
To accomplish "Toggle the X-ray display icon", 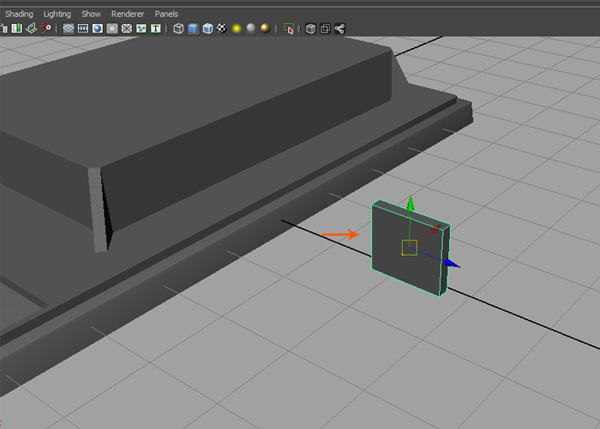I will tap(311, 29).
